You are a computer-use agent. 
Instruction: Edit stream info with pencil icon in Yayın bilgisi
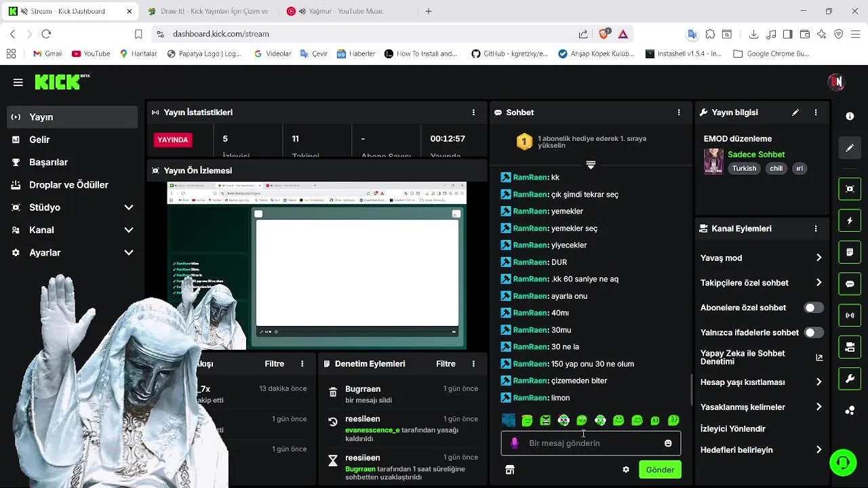795,113
